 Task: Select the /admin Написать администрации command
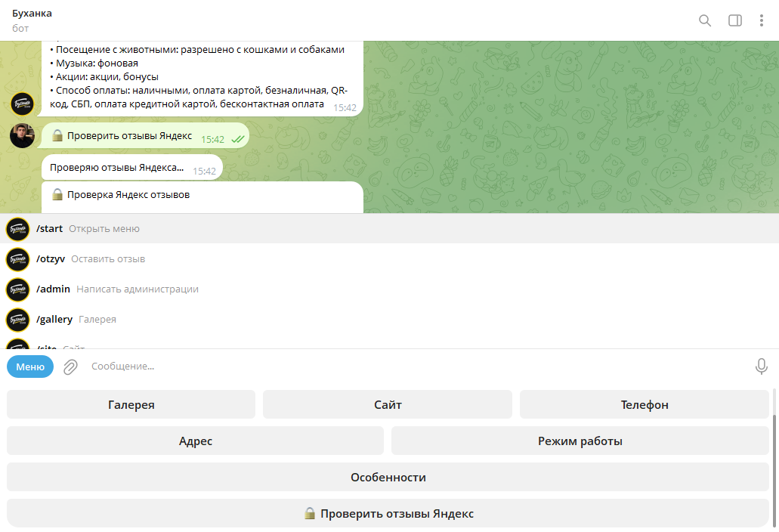pyautogui.click(x=390, y=289)
